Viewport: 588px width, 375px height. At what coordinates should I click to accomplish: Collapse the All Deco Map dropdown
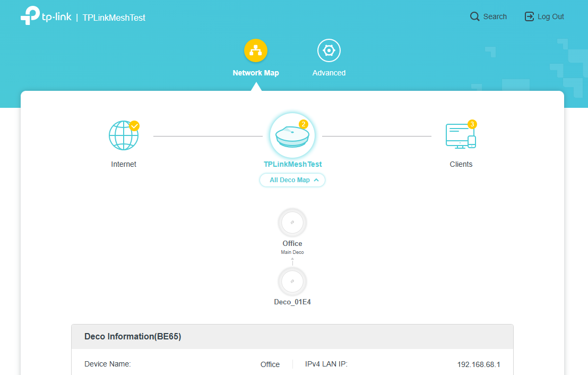tap(292, 180)
